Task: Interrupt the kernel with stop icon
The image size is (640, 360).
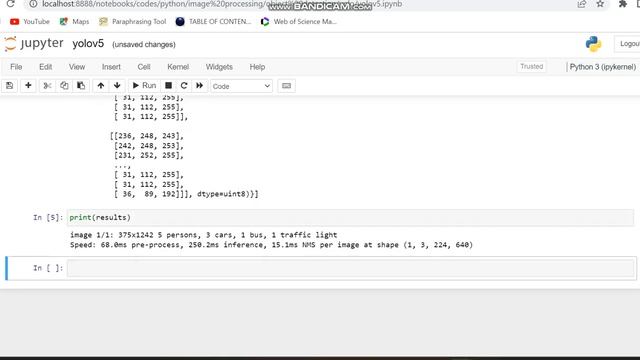Action: pos(168,86)
